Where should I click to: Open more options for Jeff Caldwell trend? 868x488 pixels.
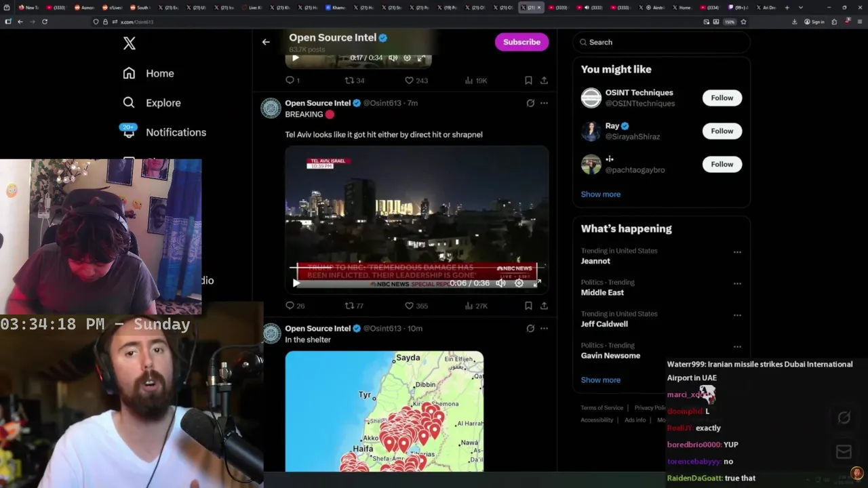coord(737,315)
